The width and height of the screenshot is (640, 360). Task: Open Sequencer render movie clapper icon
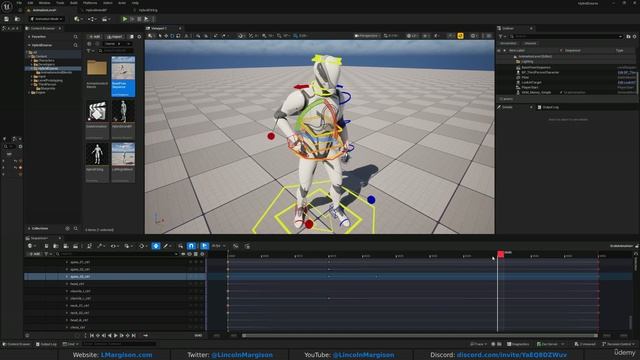tap(76, 246)
